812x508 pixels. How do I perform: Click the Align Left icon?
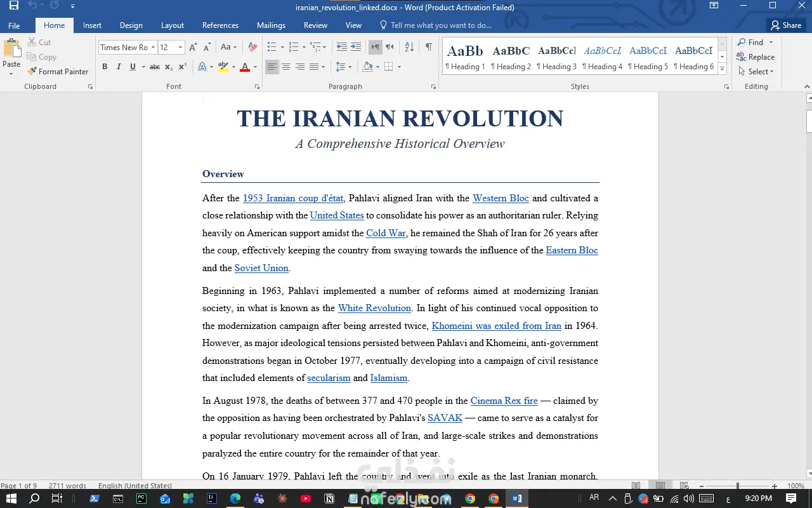pyautogui.click(x=272, y=67)
